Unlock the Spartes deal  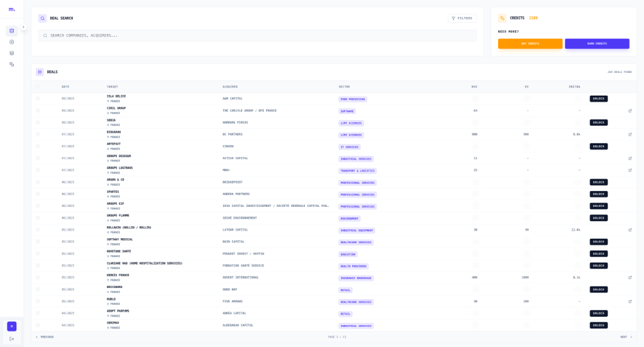[599, 194]
